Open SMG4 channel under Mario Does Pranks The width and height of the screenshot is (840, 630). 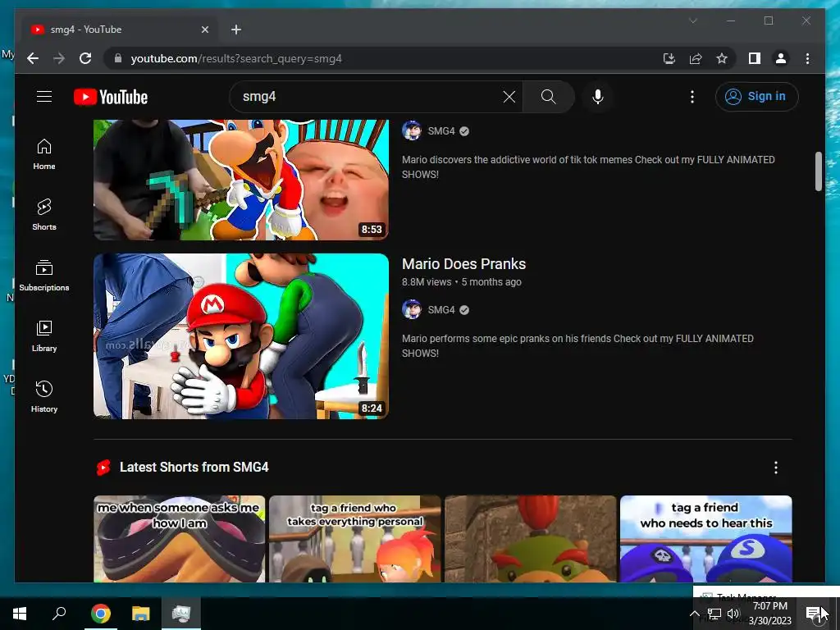pyautogui.click(x=441, y=309)
